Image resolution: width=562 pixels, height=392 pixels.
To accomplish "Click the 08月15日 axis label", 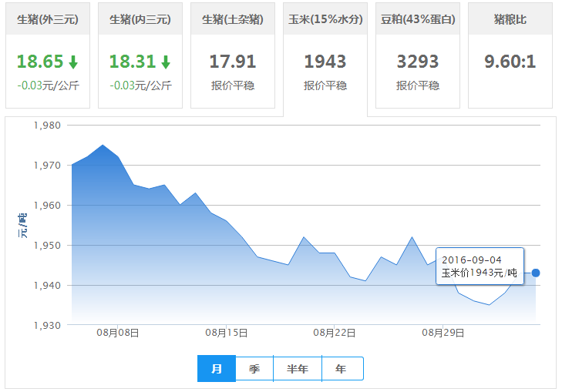I will tap(226, 333).
